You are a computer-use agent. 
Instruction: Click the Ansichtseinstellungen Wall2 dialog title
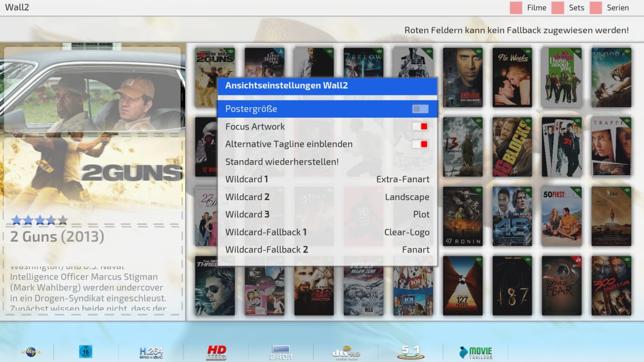coord(286,85)
